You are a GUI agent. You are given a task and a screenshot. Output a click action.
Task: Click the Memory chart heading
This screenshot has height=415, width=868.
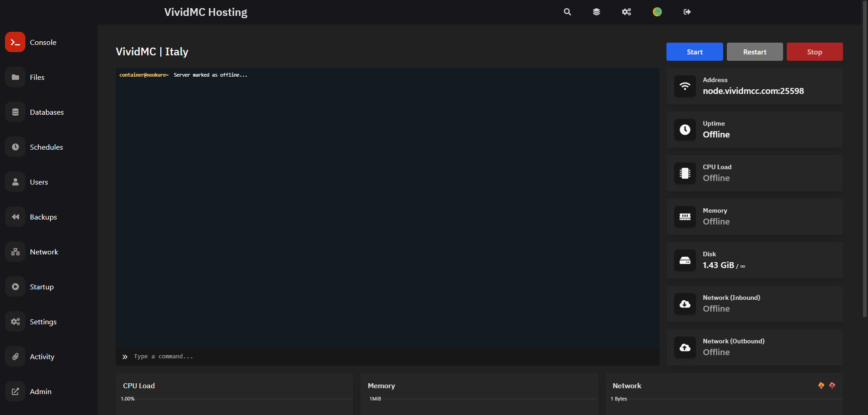[x=381, y=386]
